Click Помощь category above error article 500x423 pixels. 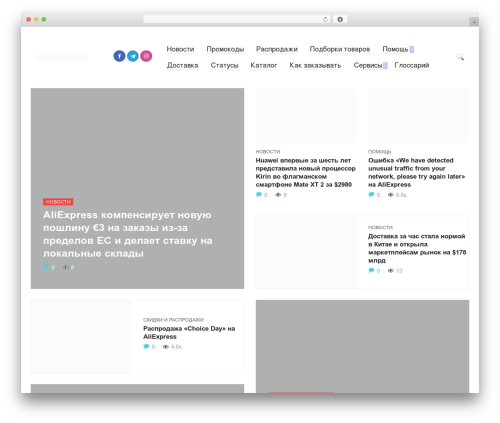379,152
